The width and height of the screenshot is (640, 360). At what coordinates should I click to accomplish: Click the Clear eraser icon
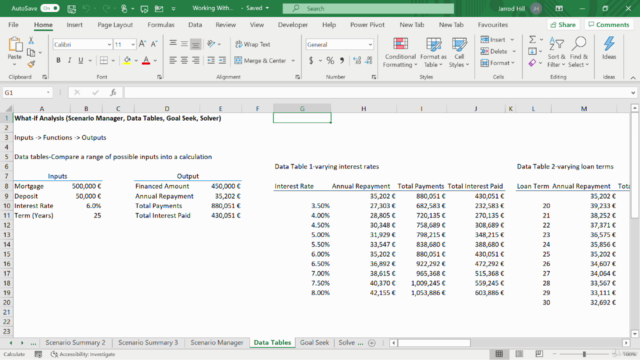pyautogui.click(x=532, y=63)
